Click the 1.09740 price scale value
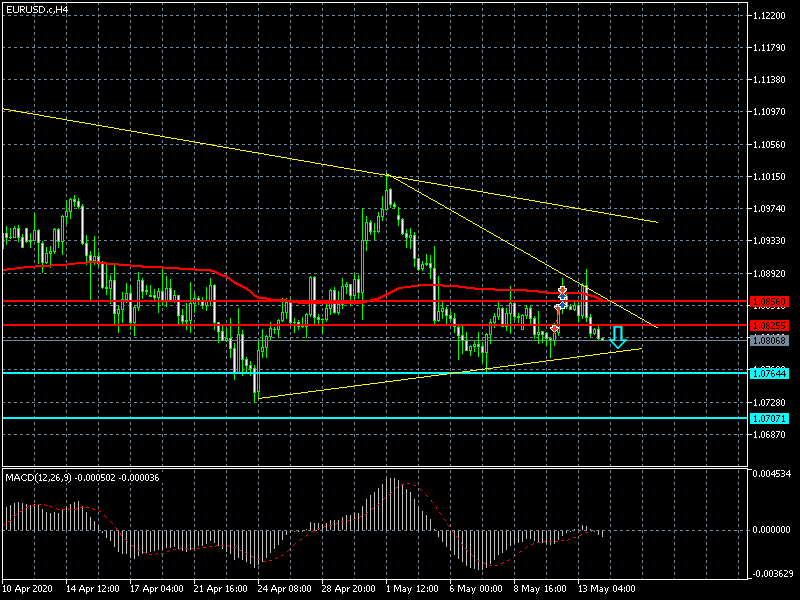Screen dimensions: 800x600 coord(773,209)
